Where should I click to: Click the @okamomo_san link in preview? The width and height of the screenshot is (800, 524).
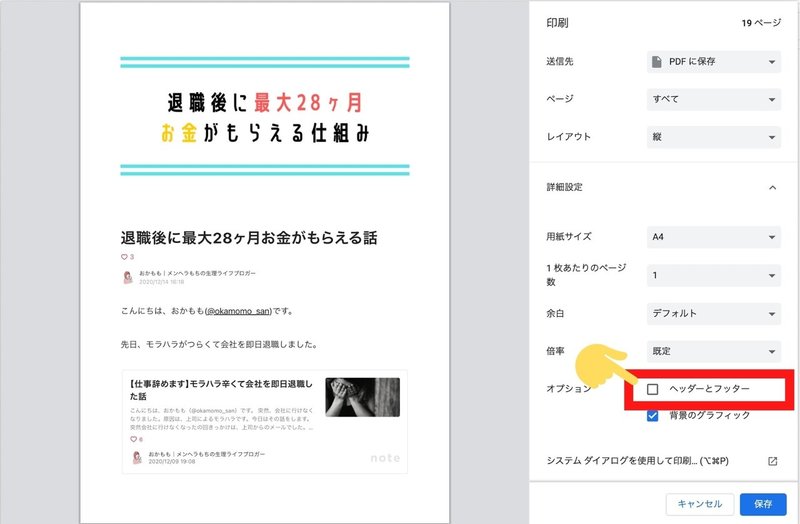point(238,311)
